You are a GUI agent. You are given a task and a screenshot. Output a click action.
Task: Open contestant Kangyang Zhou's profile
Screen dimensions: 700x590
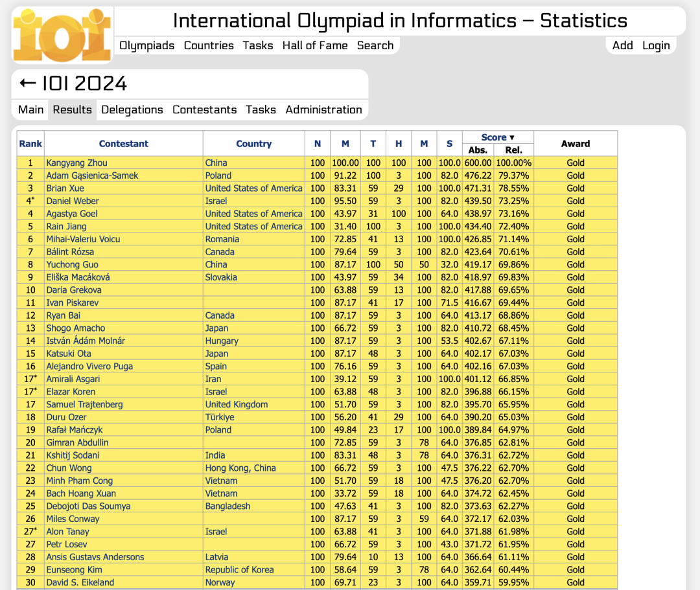[76, 163]
